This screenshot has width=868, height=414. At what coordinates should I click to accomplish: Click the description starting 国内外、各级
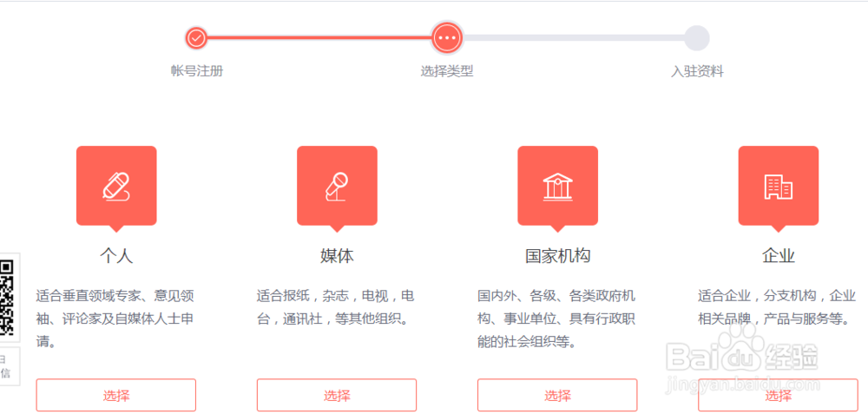click(556, 319)
